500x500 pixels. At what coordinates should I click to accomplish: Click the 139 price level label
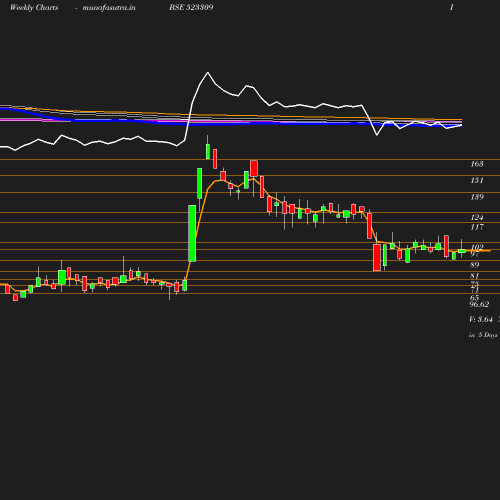point(477,197)
